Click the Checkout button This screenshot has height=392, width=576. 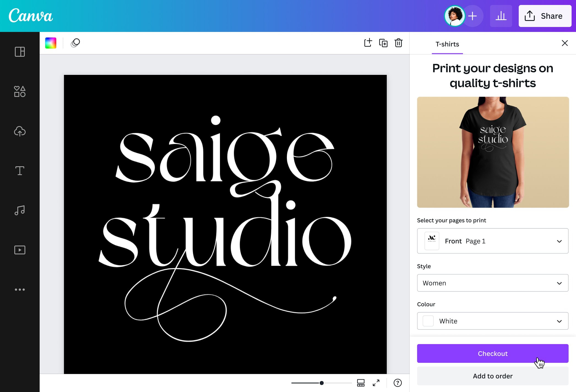(x=493, y=353)
